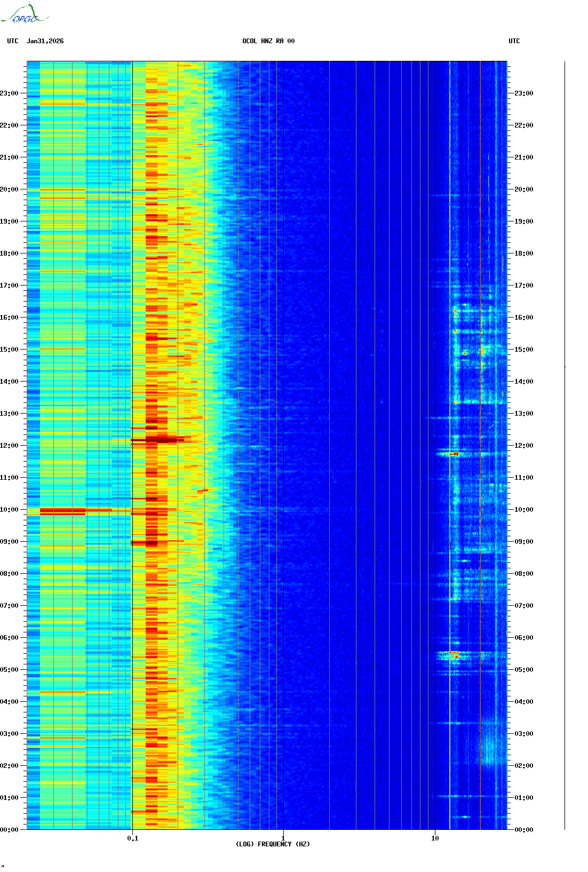Click the left axis 00:00 label
Viewport: 588px width, 872px height.
9,830
